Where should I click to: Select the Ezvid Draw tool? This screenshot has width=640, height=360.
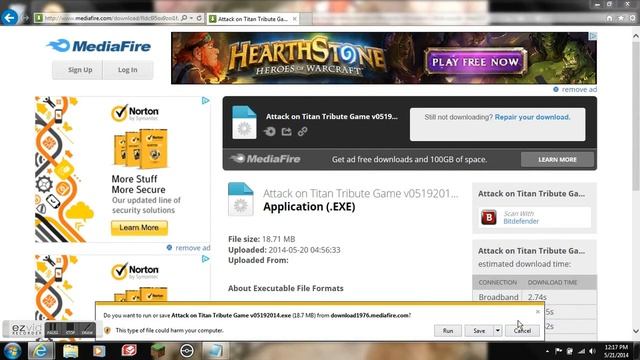(87, 329)
